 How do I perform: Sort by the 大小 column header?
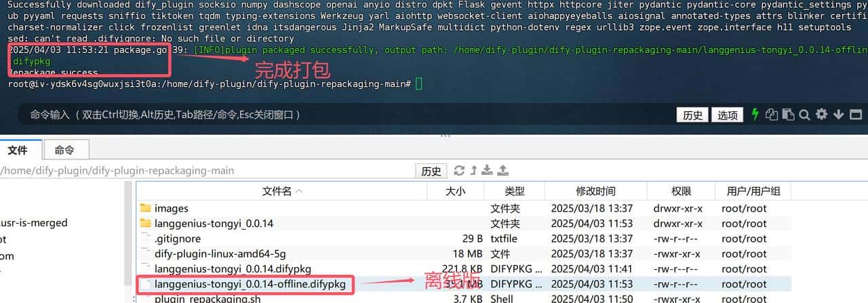point(455,191)
